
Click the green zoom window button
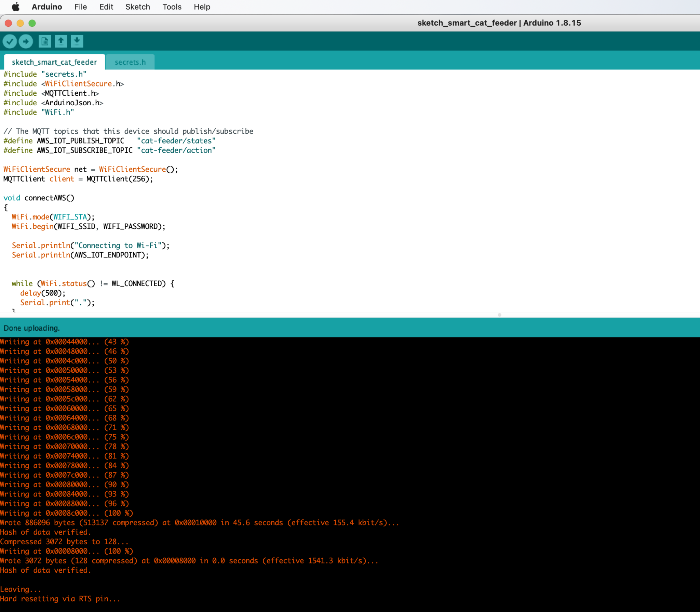(32, 23)
